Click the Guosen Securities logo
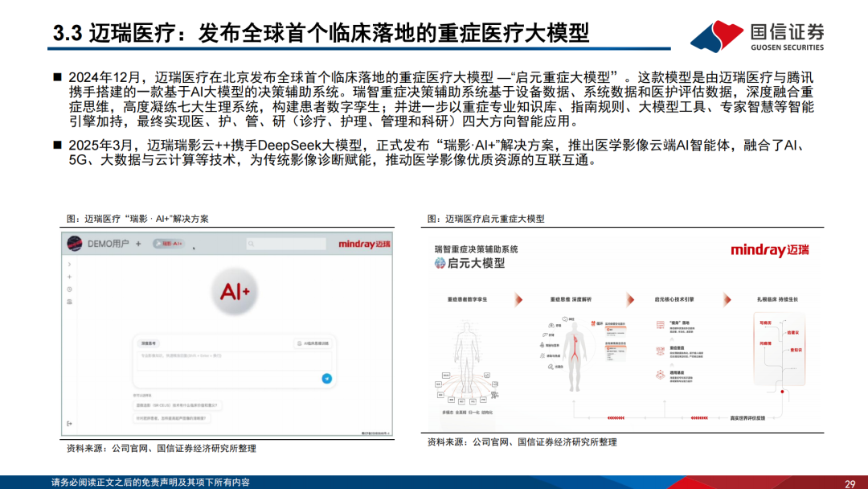This screenshot has width=868, height=489. click(x=757, y=36)
